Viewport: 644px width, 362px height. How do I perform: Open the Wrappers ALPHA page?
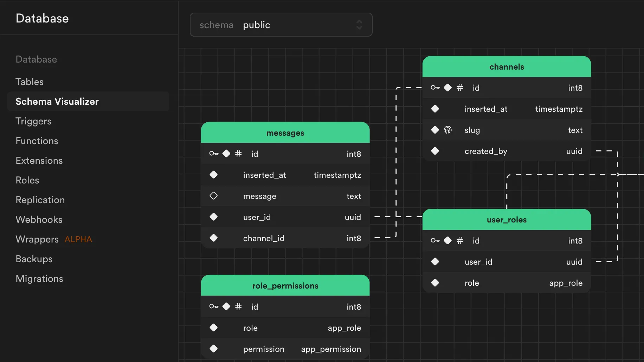coord(37,239)
